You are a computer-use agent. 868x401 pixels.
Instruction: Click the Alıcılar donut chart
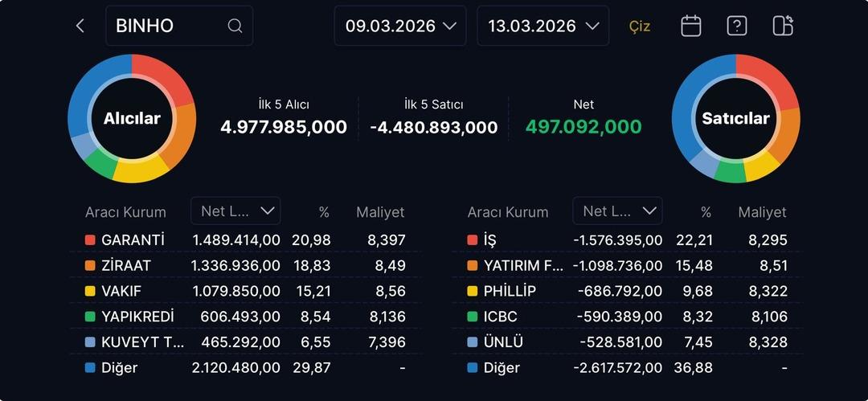point(132,119)
